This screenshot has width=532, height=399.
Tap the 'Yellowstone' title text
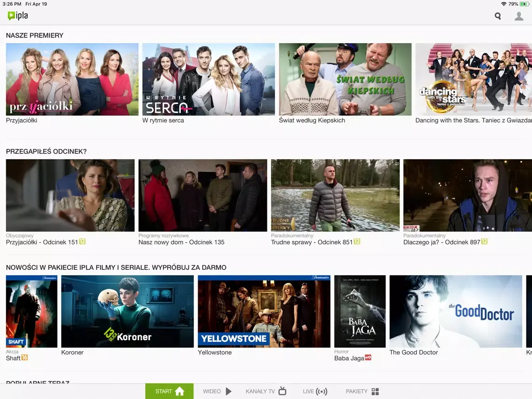point(215,352)
